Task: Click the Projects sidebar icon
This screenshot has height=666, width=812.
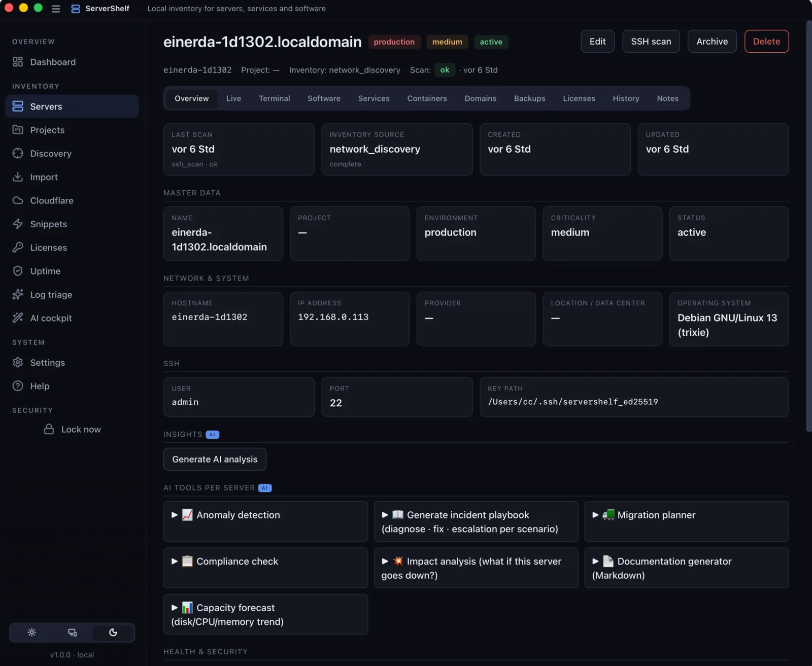Action: 18,130
